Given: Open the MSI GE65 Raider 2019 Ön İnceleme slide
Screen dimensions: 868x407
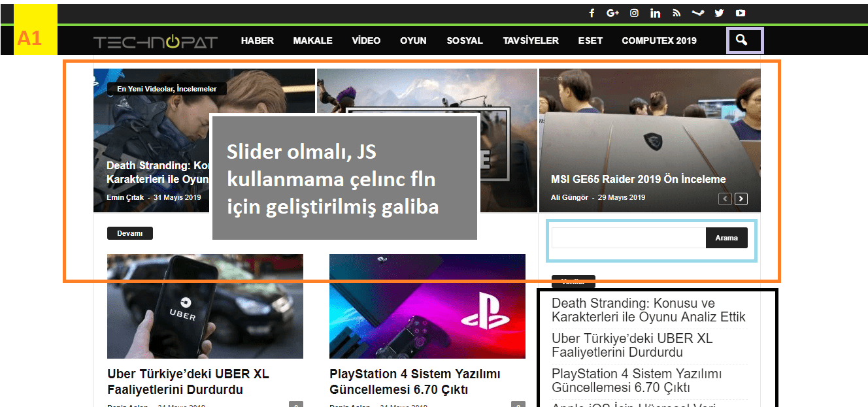Looking at the screenshot, I should click(638, 179).
